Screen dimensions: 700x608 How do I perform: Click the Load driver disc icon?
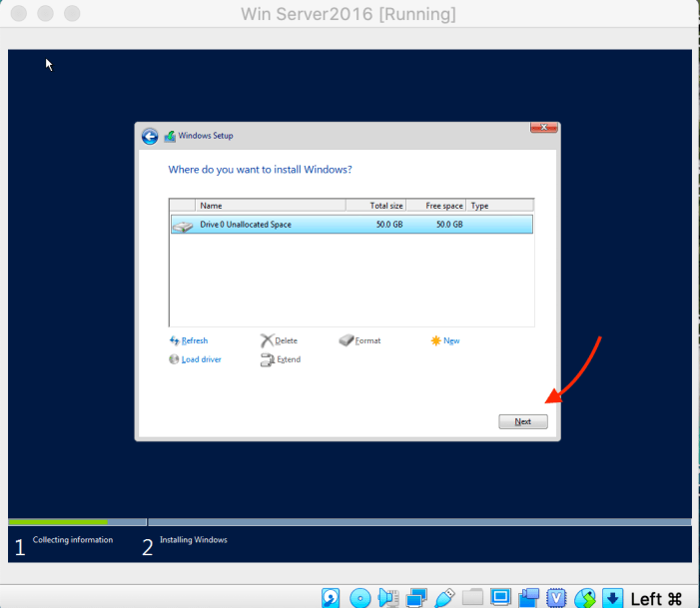point(174,359)
